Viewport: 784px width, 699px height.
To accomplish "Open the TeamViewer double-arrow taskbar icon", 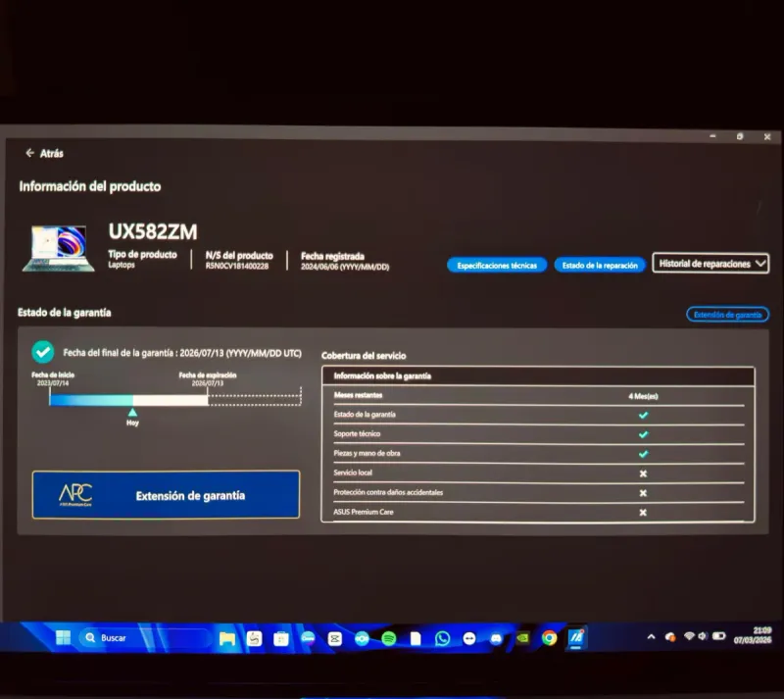I will [469, 638].
